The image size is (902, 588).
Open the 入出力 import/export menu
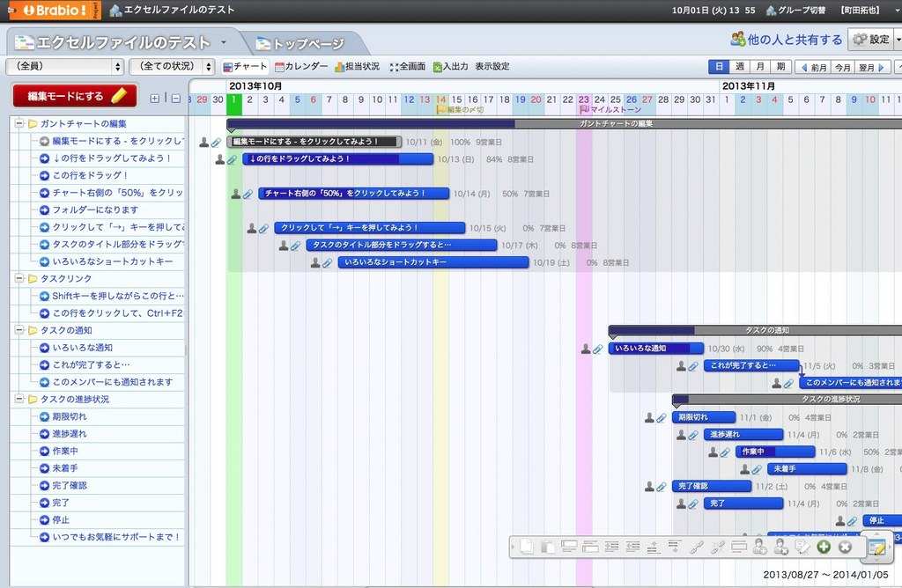coord(450,67)
